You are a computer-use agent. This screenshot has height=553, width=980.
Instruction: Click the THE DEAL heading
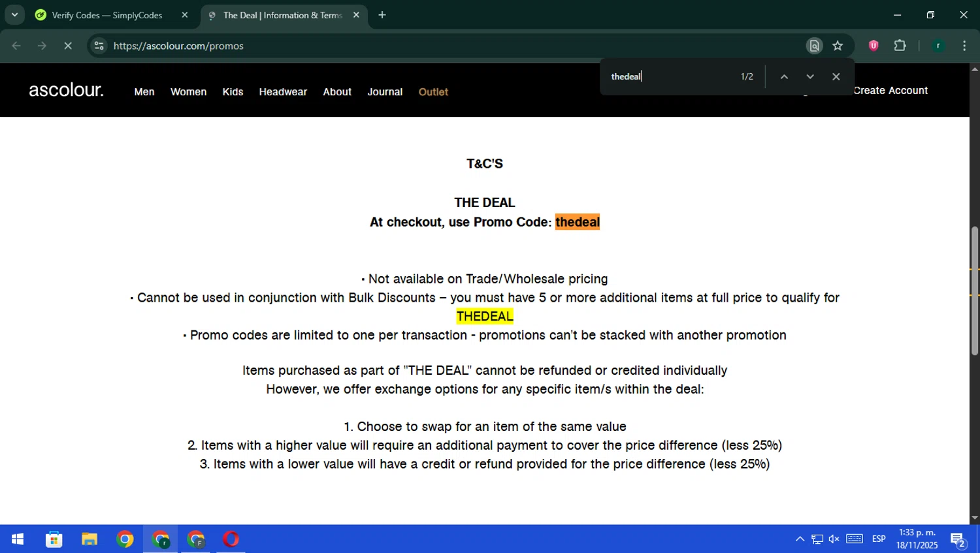pyautogui.click(x=485, y=203)
